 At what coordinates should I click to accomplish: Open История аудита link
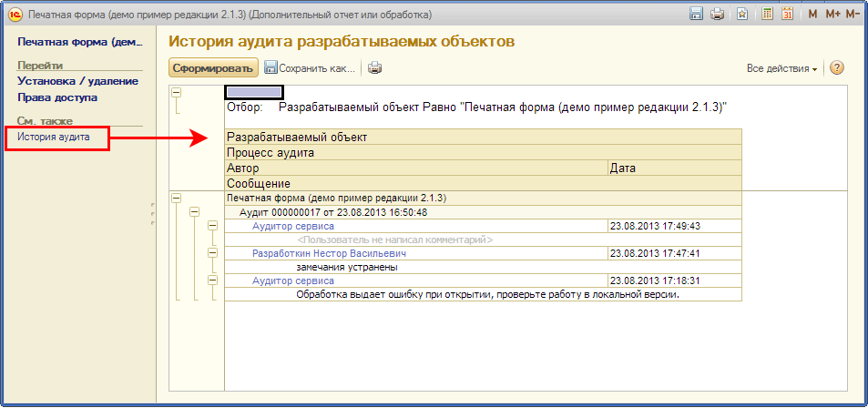click(x=53, y=138)
